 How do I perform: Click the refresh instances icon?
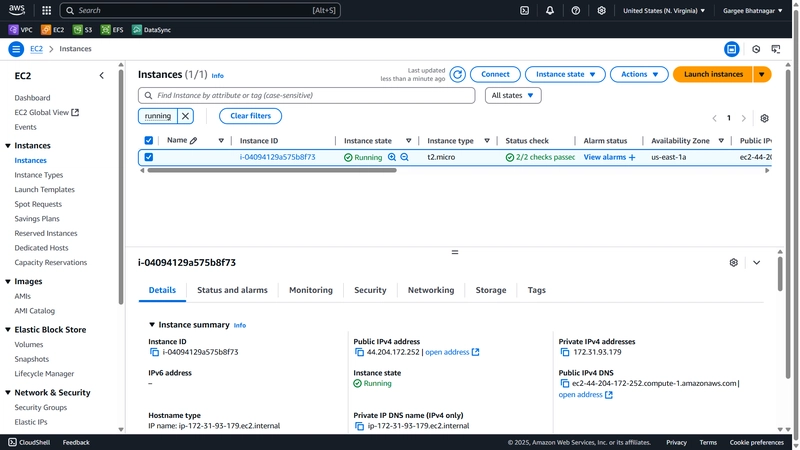457,74
